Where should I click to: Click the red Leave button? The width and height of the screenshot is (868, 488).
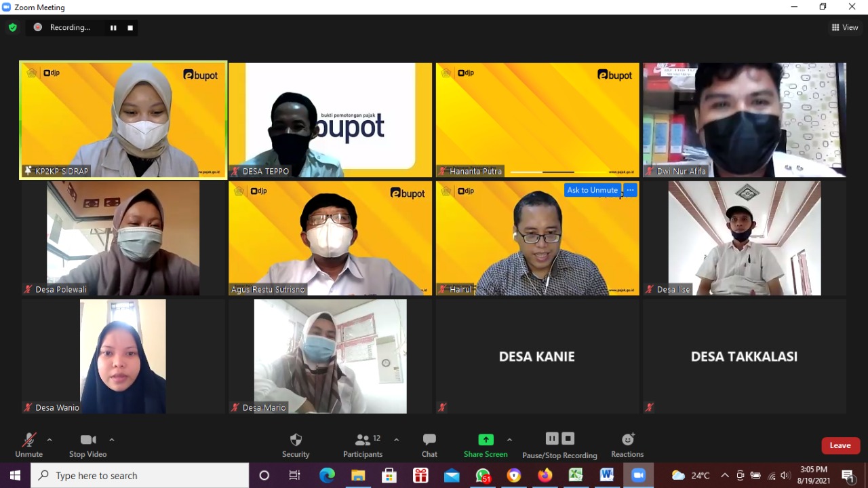(x=840, y=445)
